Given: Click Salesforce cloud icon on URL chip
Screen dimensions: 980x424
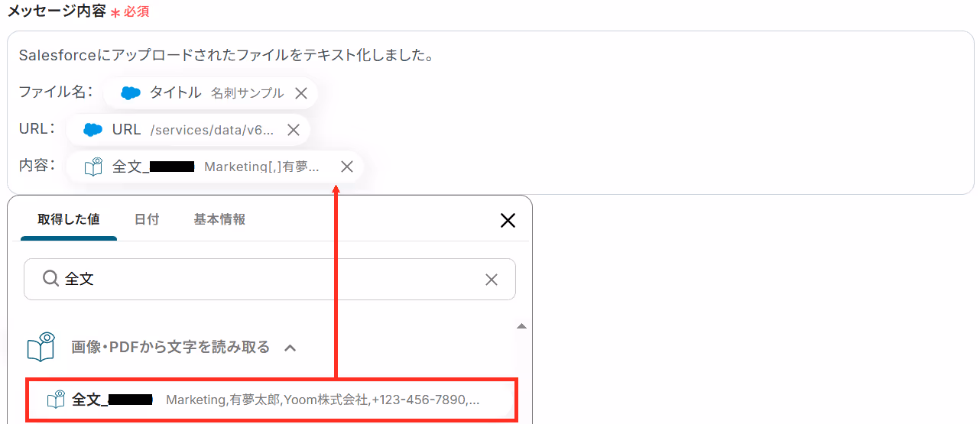Looking at the screenshot, I should (92, 130).
